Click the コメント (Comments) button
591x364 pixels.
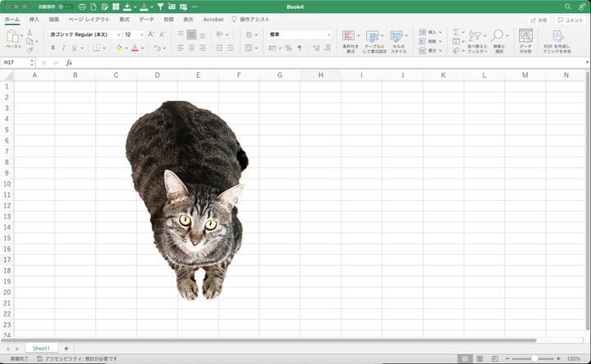[569, 20]
